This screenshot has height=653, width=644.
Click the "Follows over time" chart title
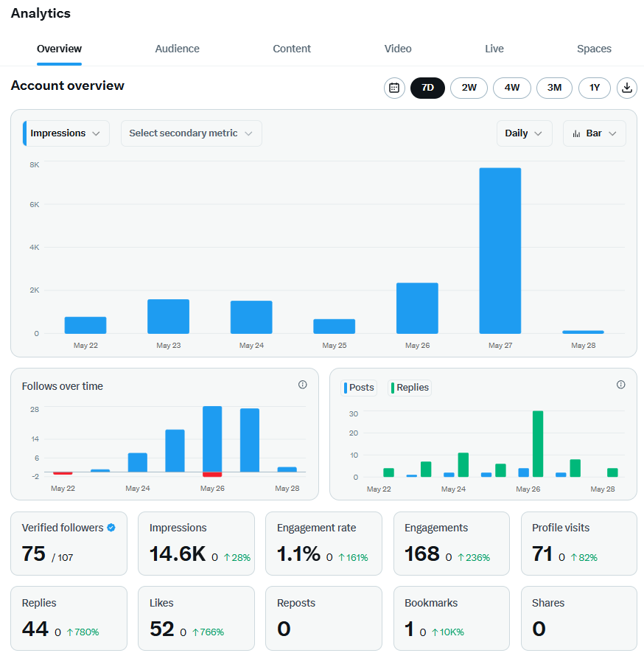click(x=63, y=386)
